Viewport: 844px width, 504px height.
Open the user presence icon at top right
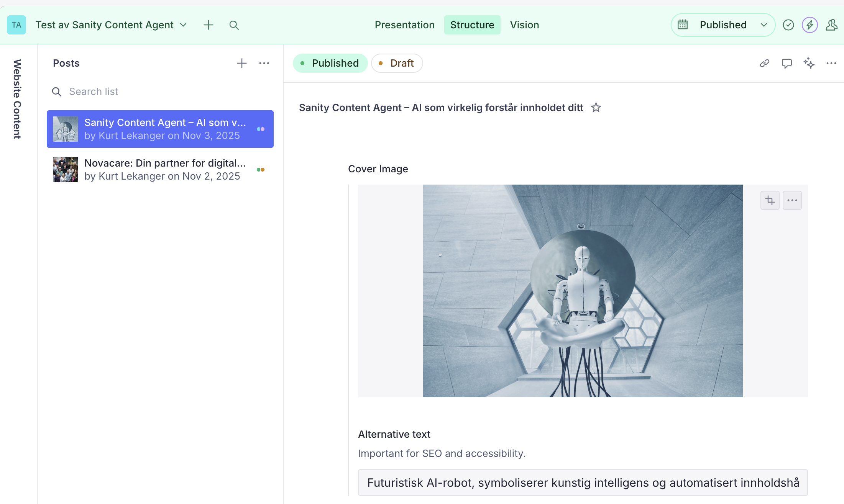click(x=831, y=25)
